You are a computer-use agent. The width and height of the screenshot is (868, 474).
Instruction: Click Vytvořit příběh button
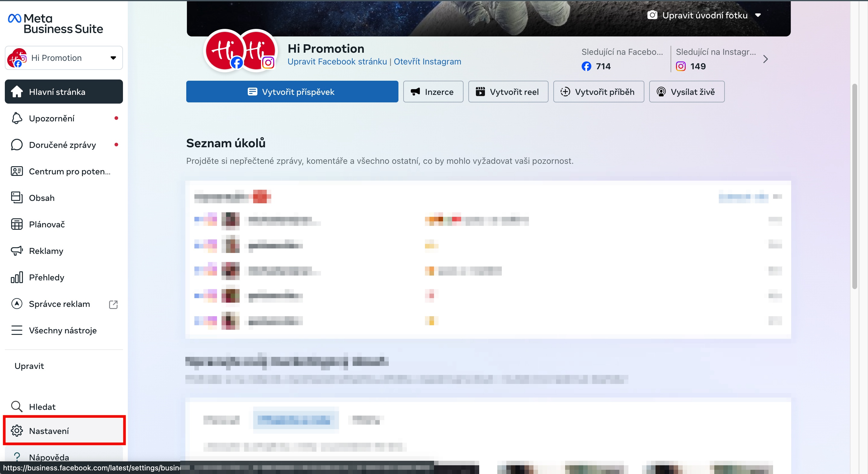pyautogui.click(x=599, y=92)
